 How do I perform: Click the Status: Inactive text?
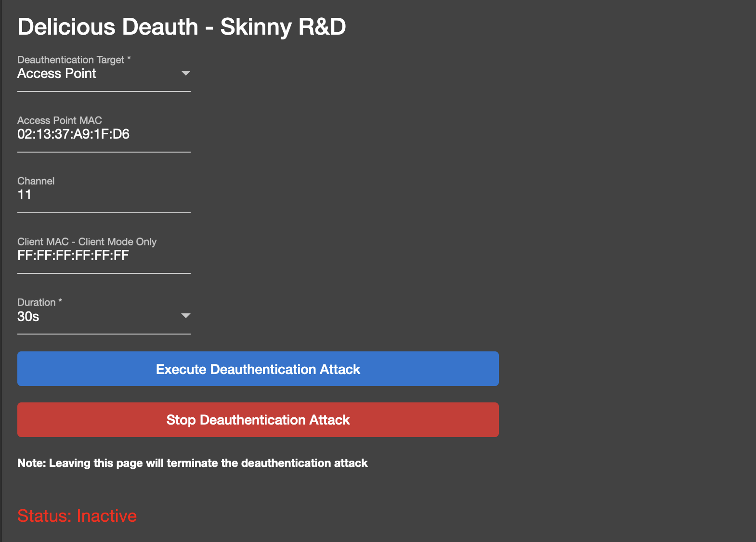(x=77, y=516)
